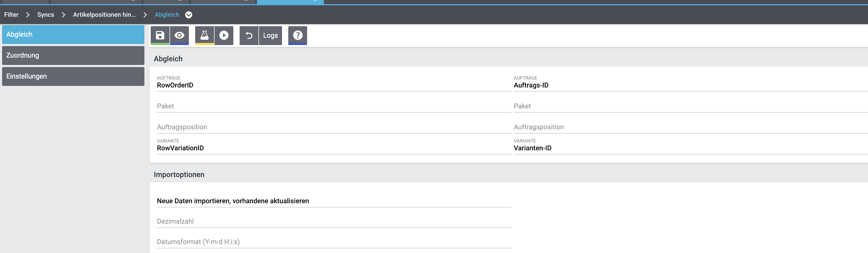Select the Abgleich item in the sidebar
This screenshot has height=253, width=868.
click(x=73, y=34)
